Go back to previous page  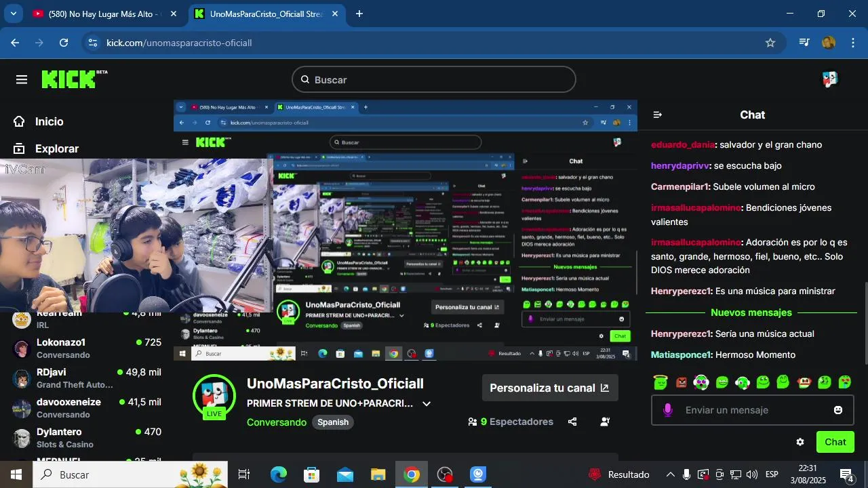pos(15,43)
